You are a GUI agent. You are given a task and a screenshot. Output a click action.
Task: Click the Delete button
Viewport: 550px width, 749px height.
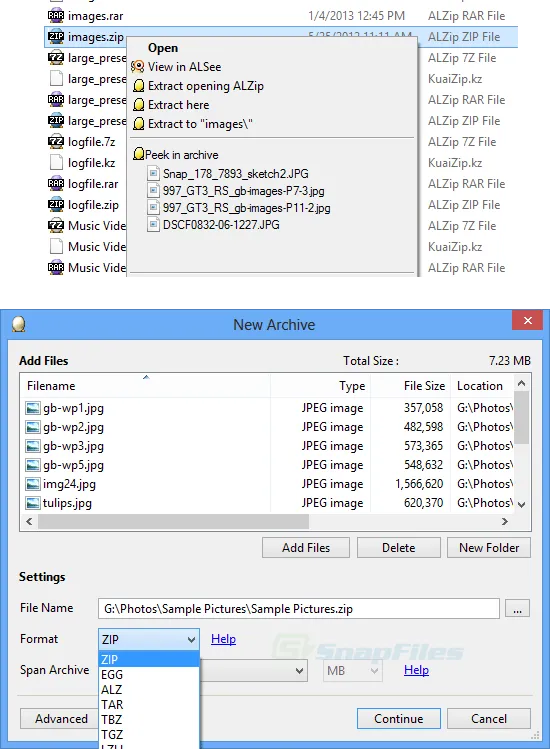399,547
